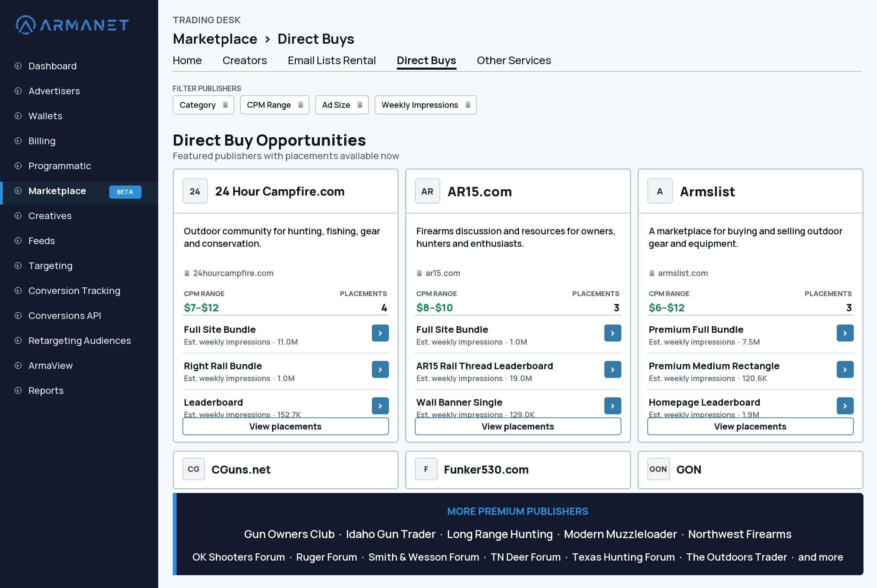The height and width of the screenshot is (588, 877).
Task: Open AR15 Rail Thread Leaderboard arrow
Action: pos(612,369)
